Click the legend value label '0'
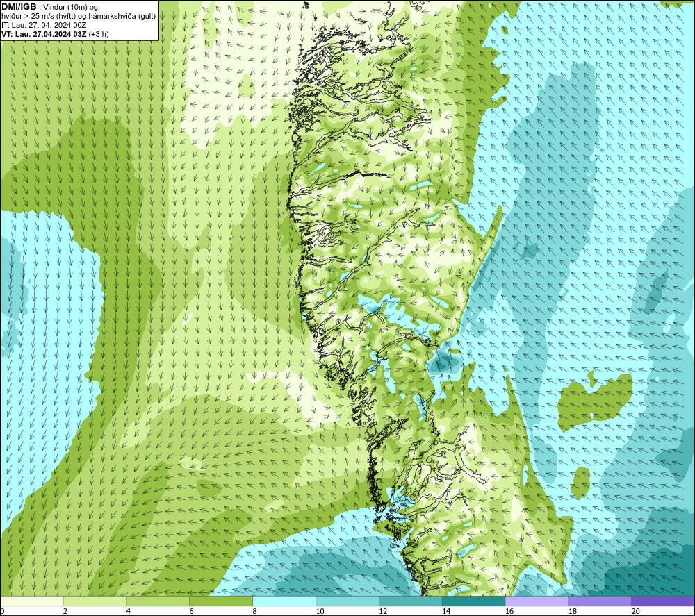Viewport: 695px width, 616px height. pos(2,611)
